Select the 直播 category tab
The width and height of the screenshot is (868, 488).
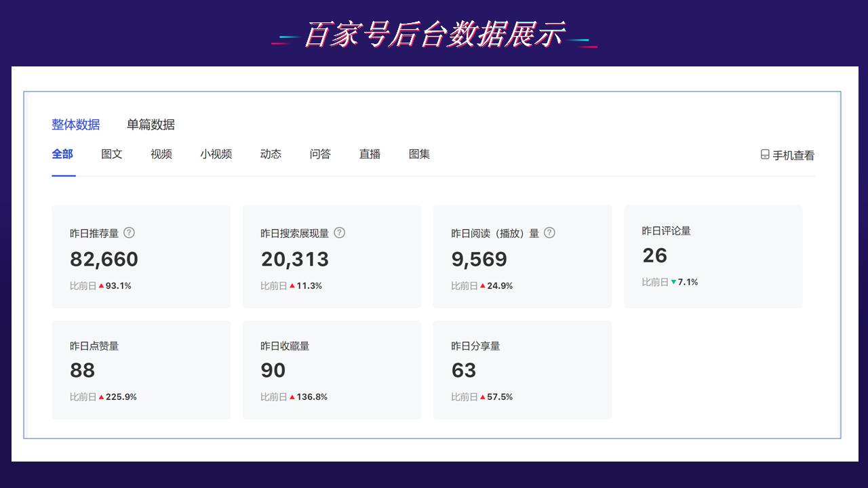pos(370,154)
